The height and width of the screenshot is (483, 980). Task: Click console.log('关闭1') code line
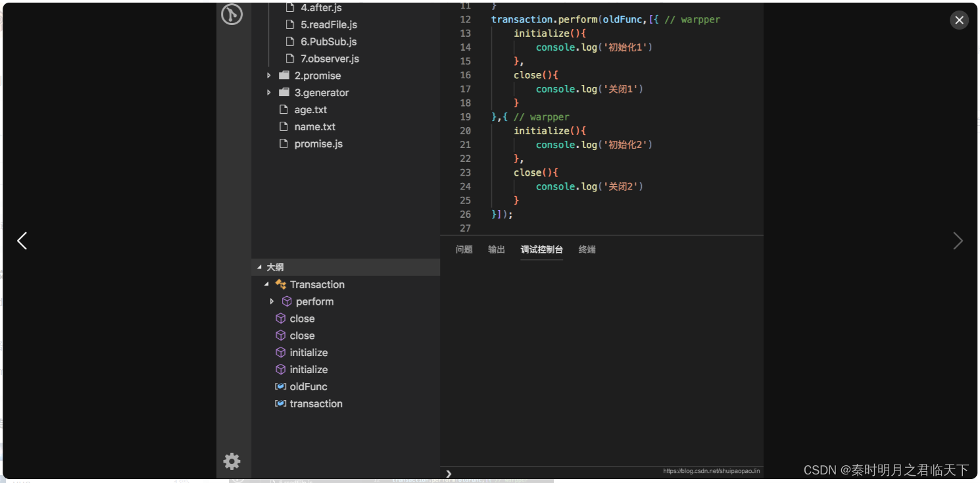[x=589, y=89]
